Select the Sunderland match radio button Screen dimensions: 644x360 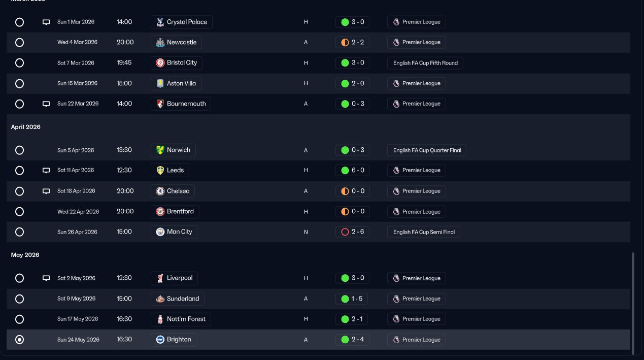19,299
